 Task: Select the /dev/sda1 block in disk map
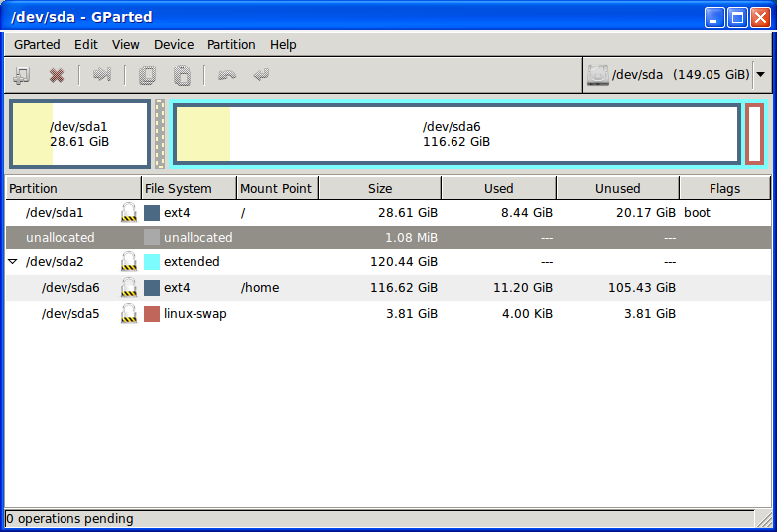79,133
